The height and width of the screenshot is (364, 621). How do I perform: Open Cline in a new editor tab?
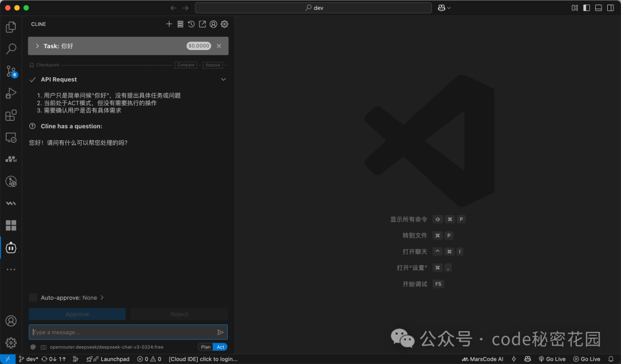click(x=202, y=24)
